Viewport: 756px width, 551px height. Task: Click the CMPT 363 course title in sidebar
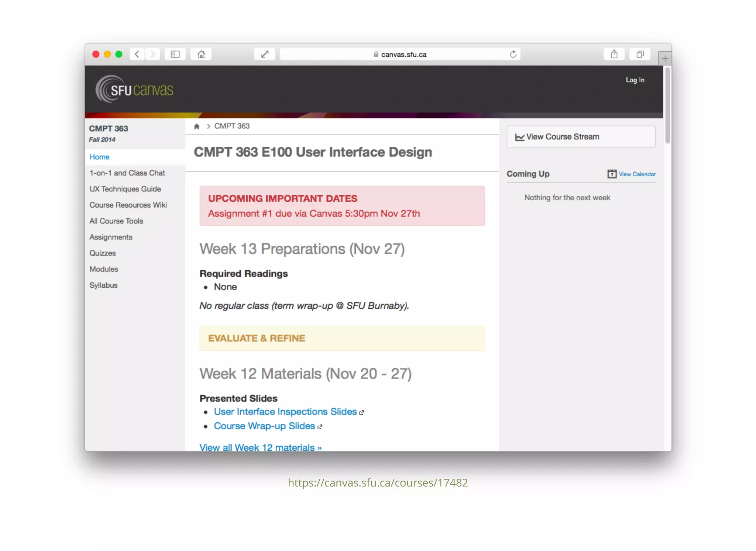109,129
